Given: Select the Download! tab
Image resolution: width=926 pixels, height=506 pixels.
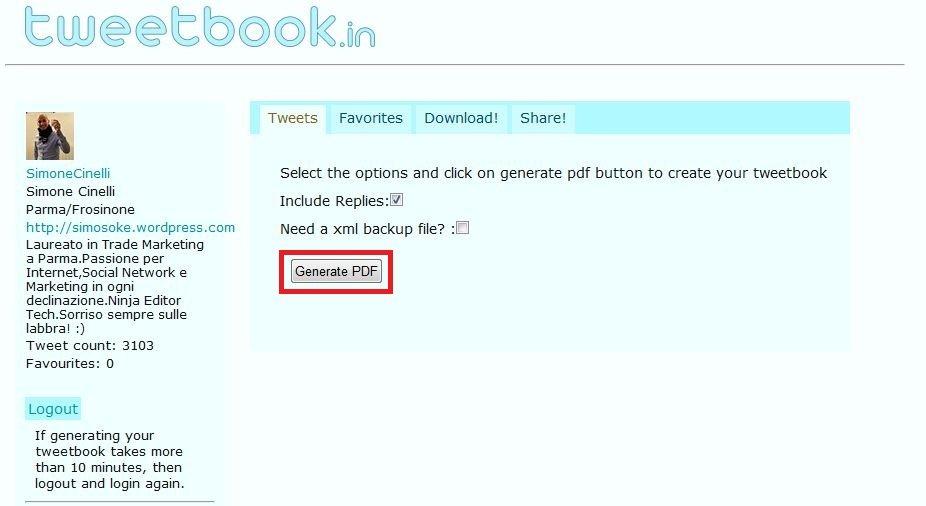Looking at the screenshot, I should click(x=461, y=118).
